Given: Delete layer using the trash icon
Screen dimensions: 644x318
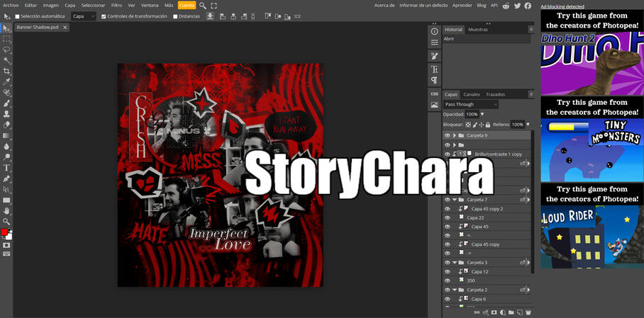Looking at the screenshot, I should [x=528, y=312].
